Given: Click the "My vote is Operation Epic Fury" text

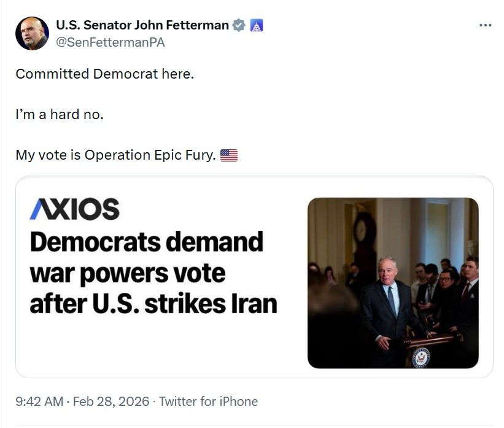Looking at the screenshot, I should 115,155.
